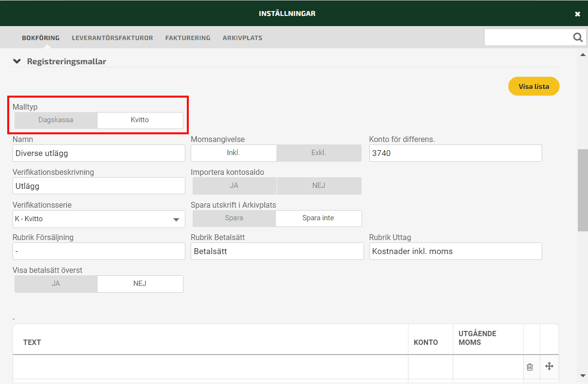Switch to the Bokföring tab
The width and height of the screenshot is (588, 384).
(x=41, y=38)
